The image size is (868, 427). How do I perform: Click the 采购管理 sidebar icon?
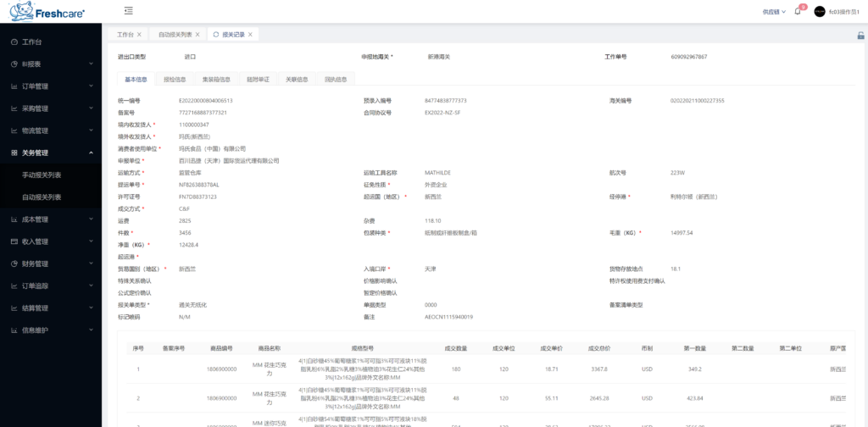tap(14, 108)
